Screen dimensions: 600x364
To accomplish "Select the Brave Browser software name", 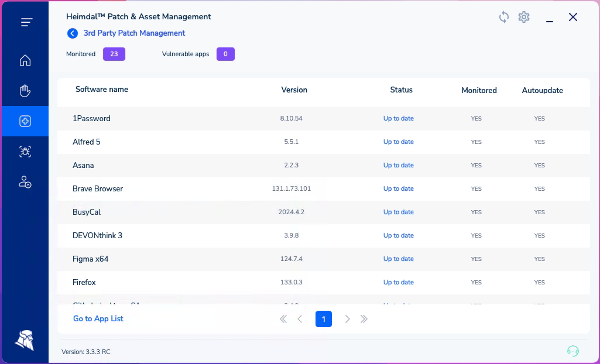I will point(98,188).
